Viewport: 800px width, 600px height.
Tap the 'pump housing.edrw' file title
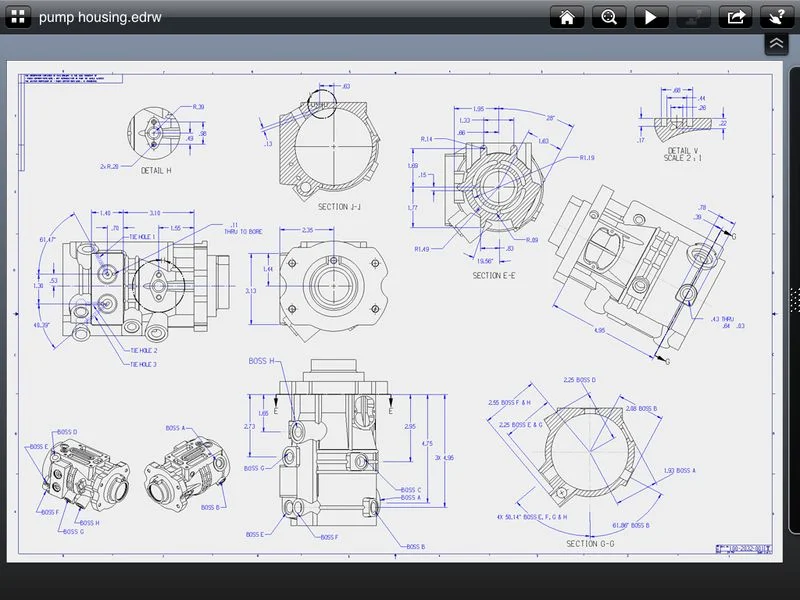click(x=100, y=17)
